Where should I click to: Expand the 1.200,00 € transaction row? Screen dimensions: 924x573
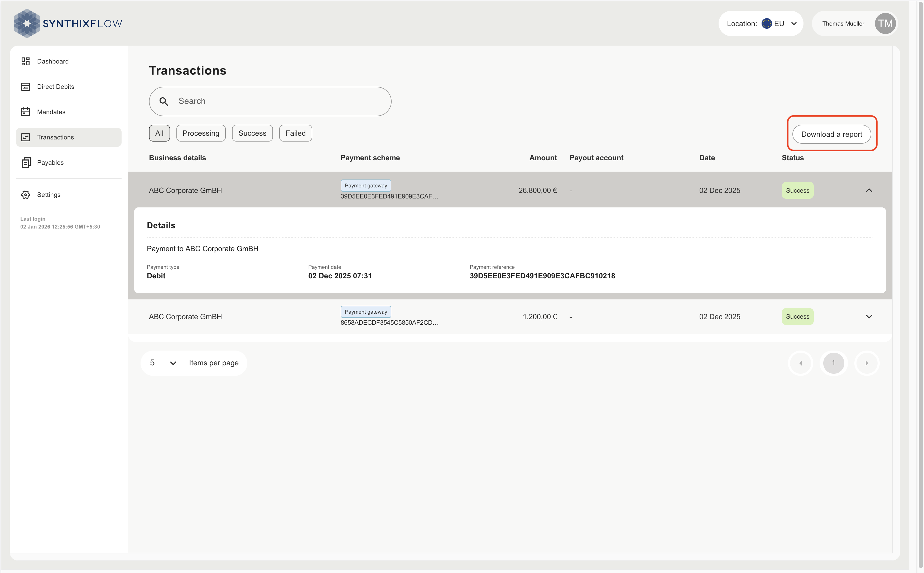[x=869, y=317]
